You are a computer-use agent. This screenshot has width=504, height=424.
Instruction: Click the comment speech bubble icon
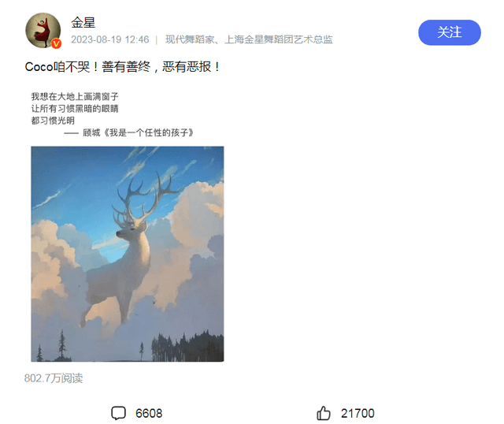[118, 413]
